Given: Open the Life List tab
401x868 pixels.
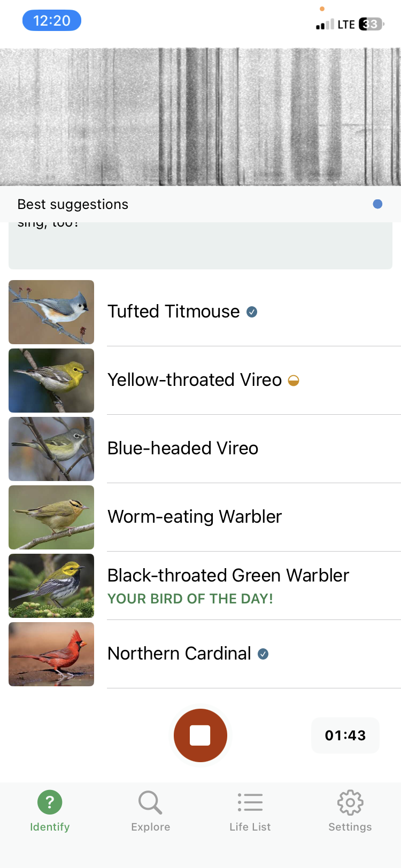Looking at the screenshot, I should tap(250, 812).
